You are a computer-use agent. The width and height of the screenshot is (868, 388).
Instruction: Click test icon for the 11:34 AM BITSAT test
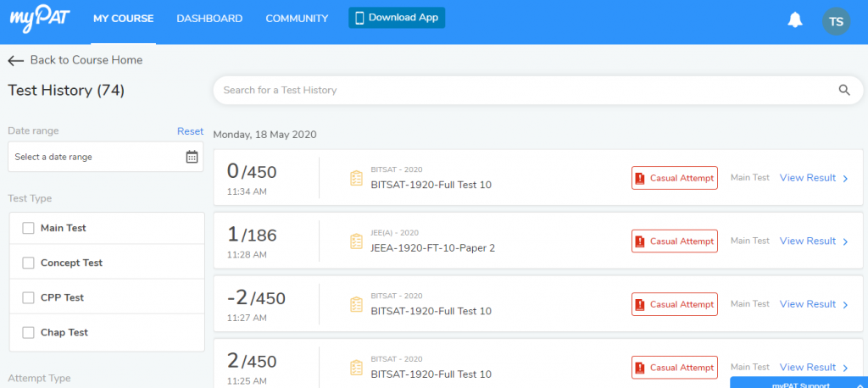(x=357, y=178)
